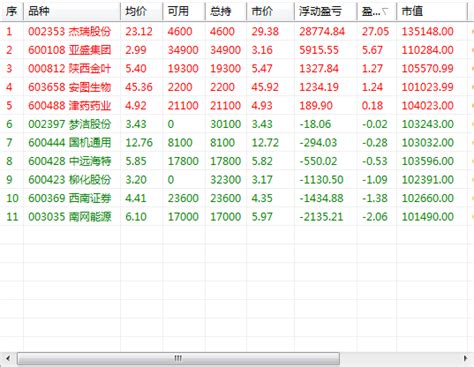Click available quantity 23600
The image size is (474, 367).
[183, 198]
